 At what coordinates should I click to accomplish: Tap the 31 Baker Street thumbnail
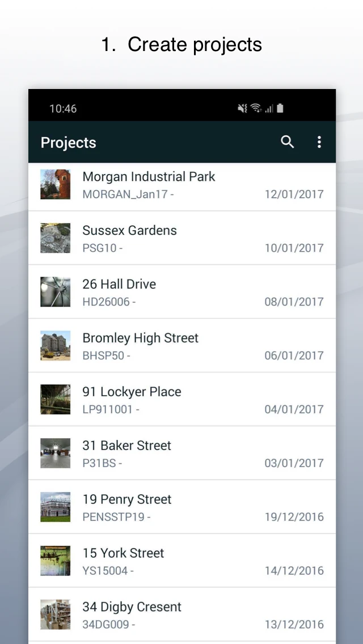click(x=56, y=454)
